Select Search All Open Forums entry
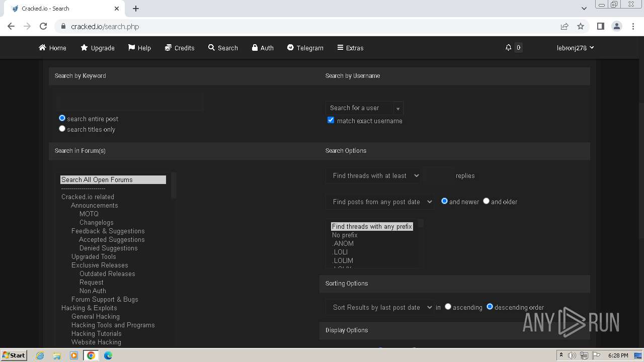644x362 pixels. pyautogui.click(x=113, y=179)
